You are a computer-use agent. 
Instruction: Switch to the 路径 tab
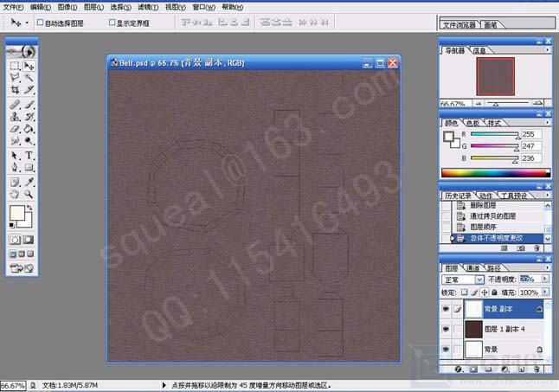coord(494,268)
